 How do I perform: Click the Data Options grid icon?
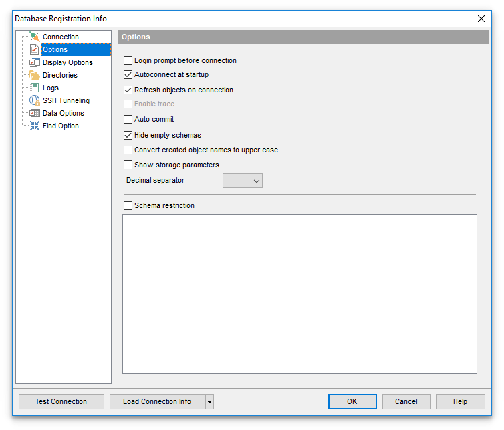coord(34,113)
